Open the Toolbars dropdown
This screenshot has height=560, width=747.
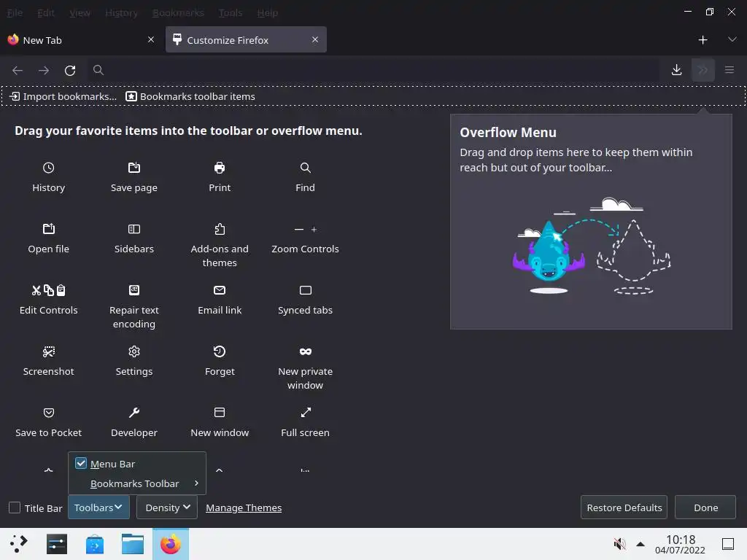coord(98,507)
